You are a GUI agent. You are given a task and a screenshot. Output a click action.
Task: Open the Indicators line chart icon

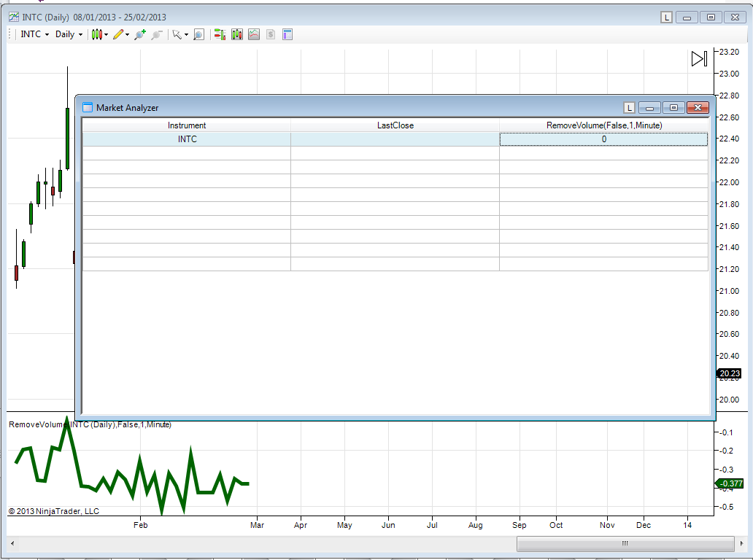tap(254, 34)
